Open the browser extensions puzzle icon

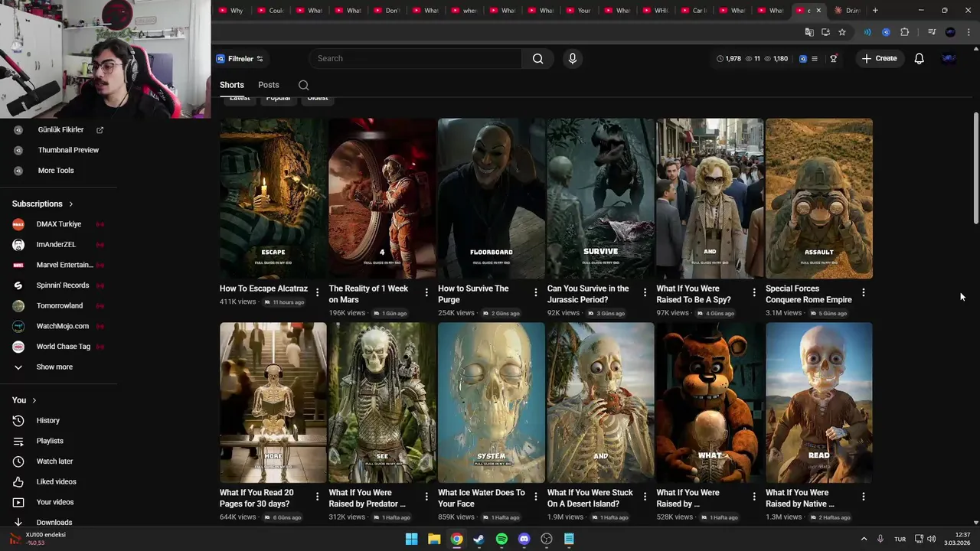click(x=904, y=32)
